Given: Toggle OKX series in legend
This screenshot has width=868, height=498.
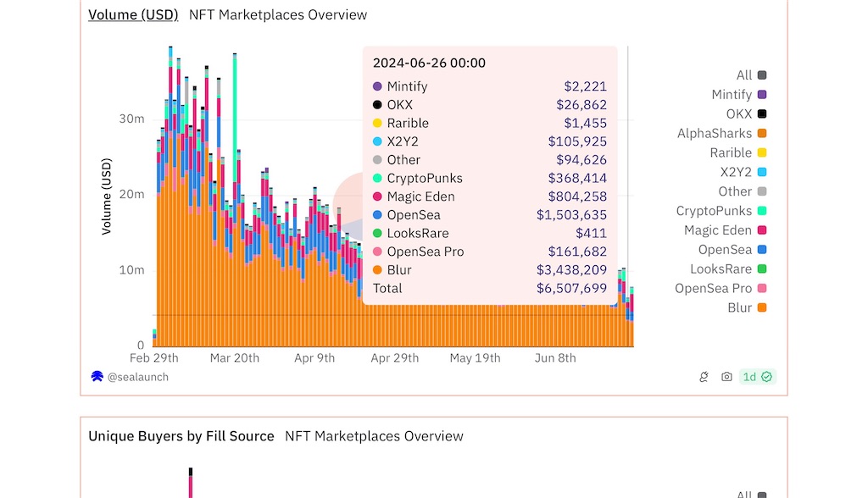Looking at the screenshot, I should point(746,114).
